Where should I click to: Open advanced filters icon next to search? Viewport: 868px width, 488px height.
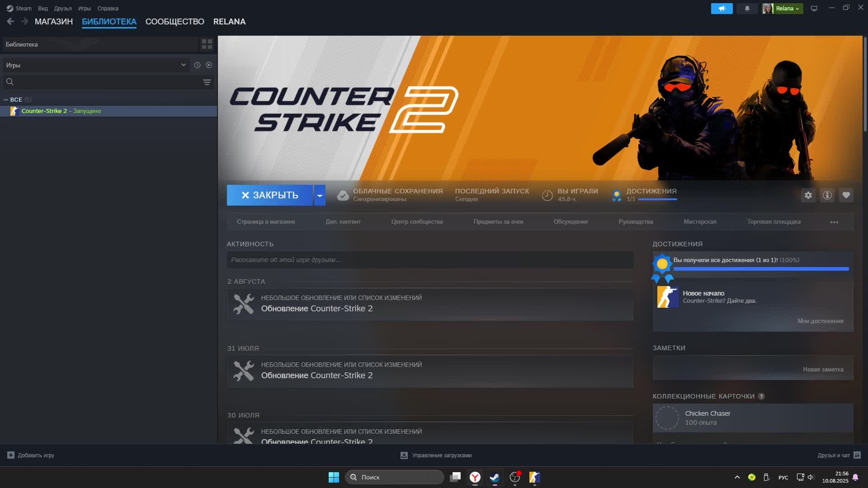point(207,82)
